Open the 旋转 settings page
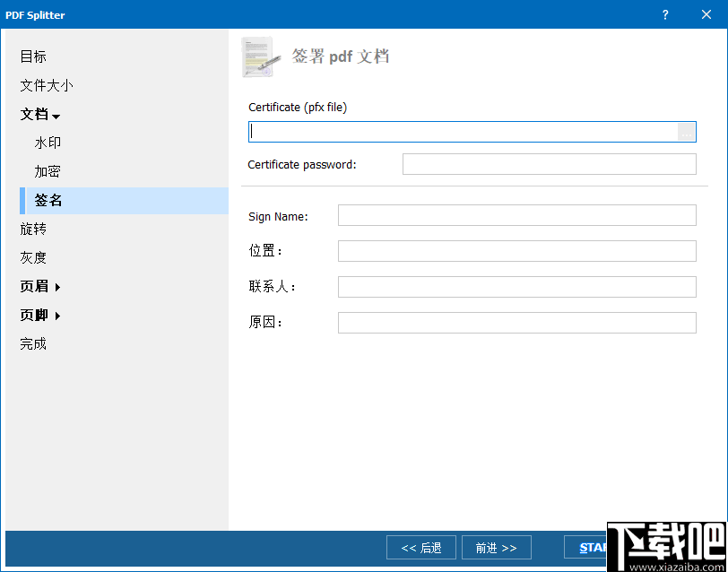 tap(33, 229)
